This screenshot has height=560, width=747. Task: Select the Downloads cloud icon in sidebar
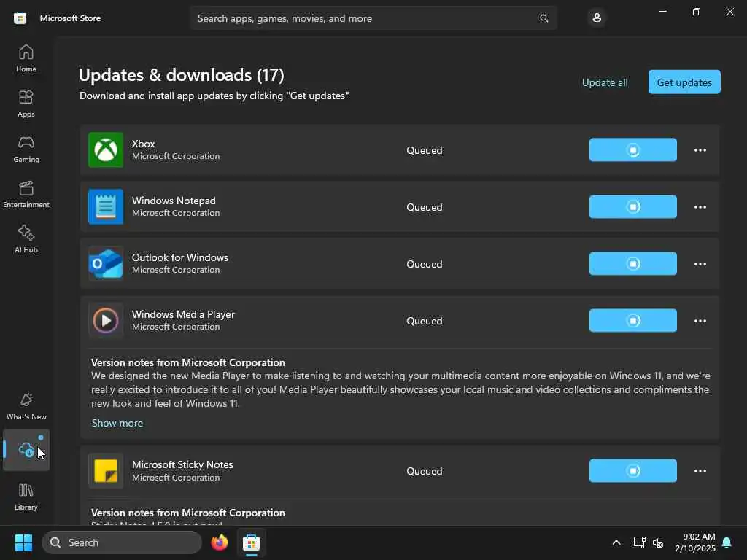click(x=26, y=449)
